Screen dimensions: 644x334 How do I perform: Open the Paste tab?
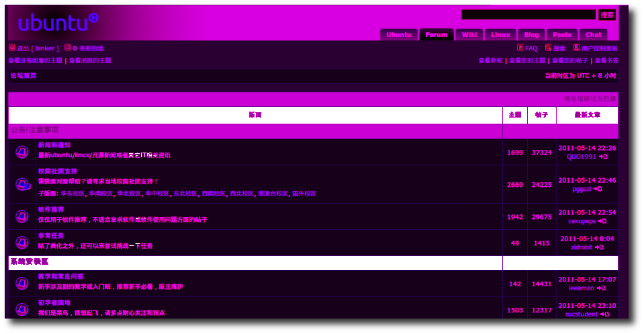pos(562,34)
